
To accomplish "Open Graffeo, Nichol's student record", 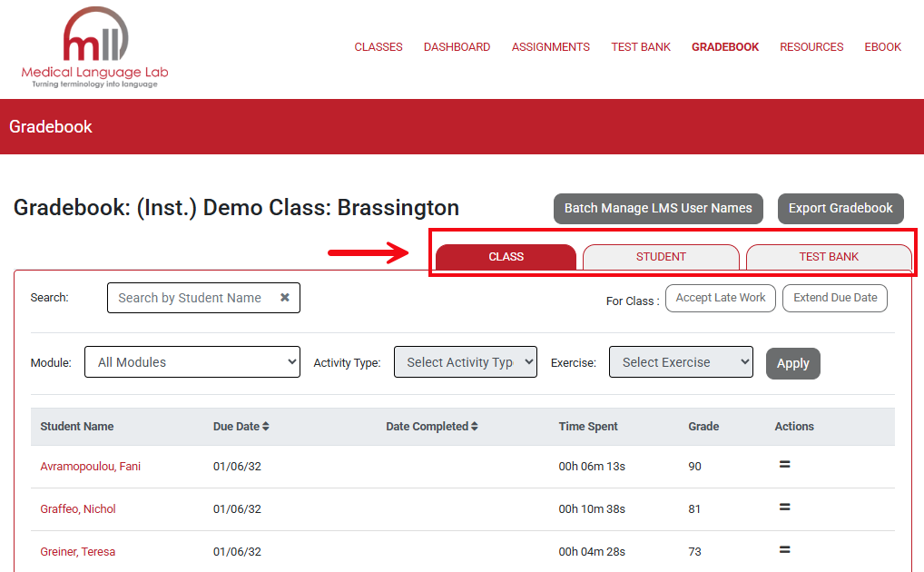I will click(78, 508).
